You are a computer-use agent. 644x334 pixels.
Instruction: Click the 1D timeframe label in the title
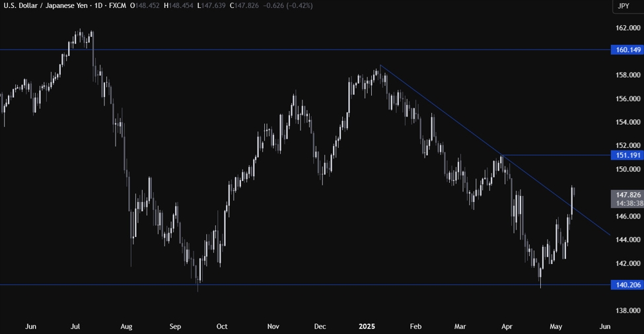[x=98, y=6]
